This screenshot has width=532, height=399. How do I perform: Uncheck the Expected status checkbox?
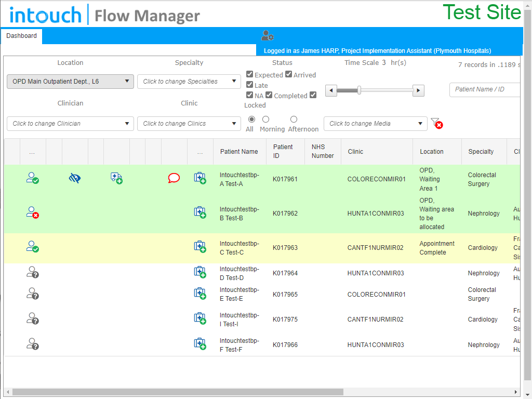click(250, 74)
